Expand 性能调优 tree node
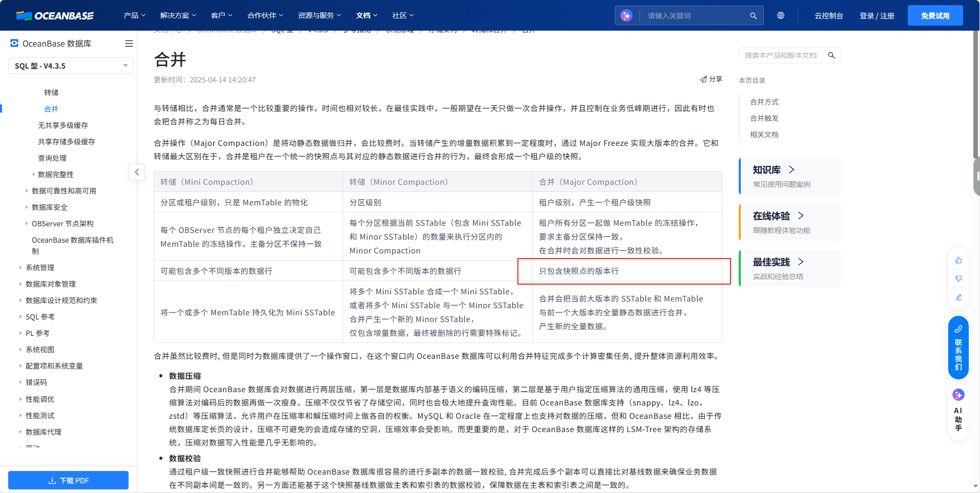Viewport: 980px width, 493px height. tap(20, 399)
